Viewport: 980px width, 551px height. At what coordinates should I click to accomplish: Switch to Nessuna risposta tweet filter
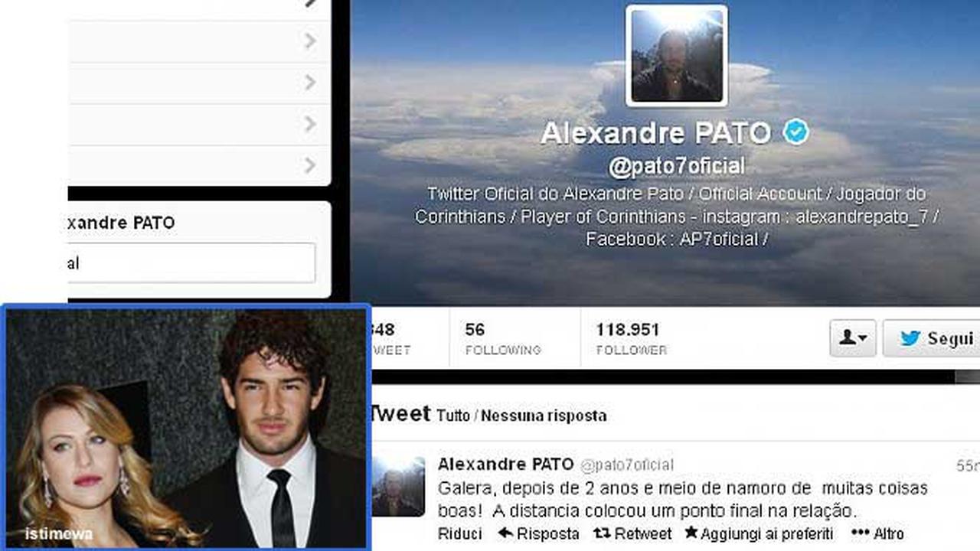[544, 416]
